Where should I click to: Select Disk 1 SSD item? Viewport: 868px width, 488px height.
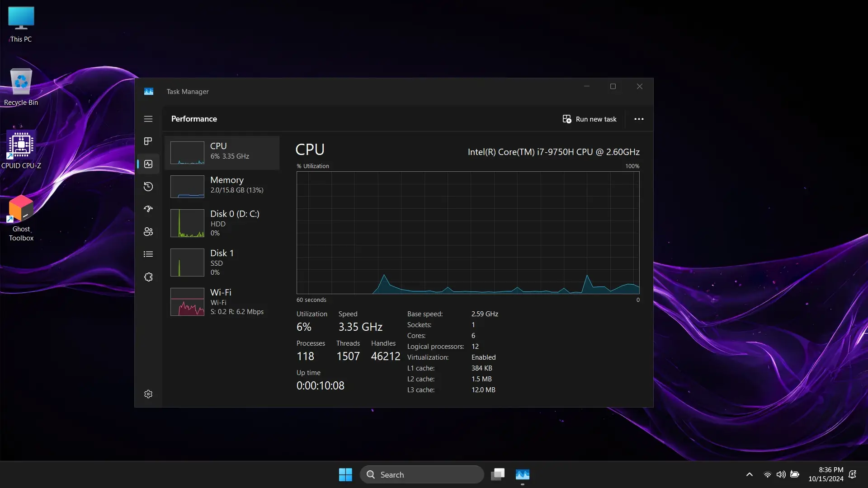click(x=222, y=262)
